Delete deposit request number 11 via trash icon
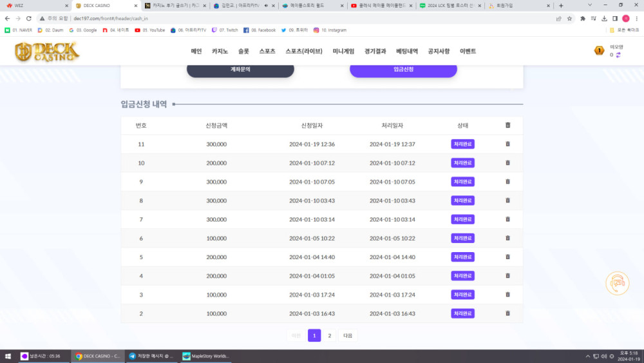 [507, 144]
